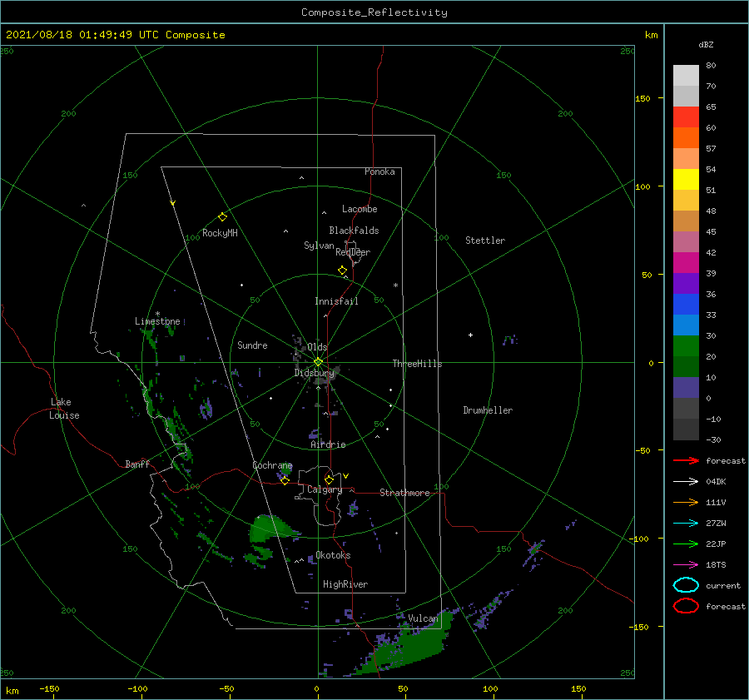The height and width of the screenshot is (700, 749).
Task: Click the orange 111V arrow icon
Action: coord(686,502)
